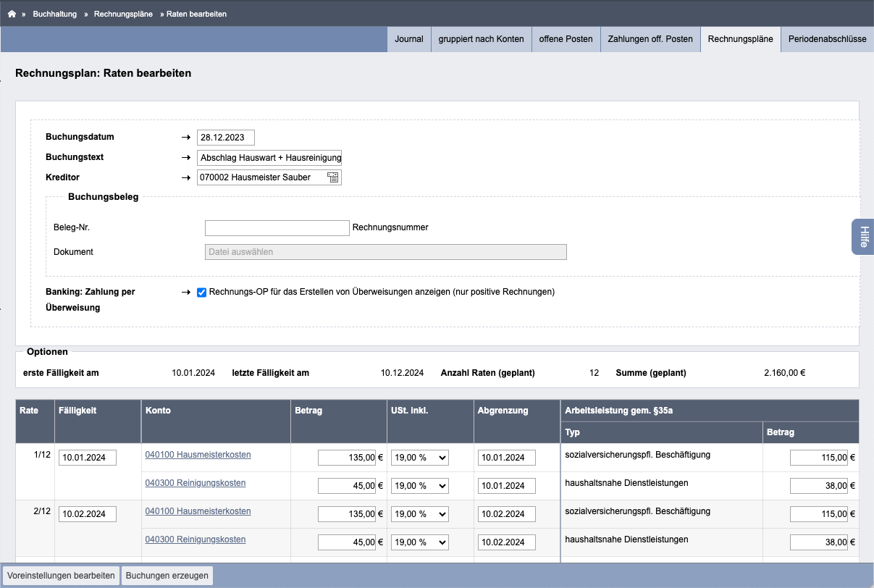
Task: Select the Rechnungspläne tab
Action: (740, 39)
